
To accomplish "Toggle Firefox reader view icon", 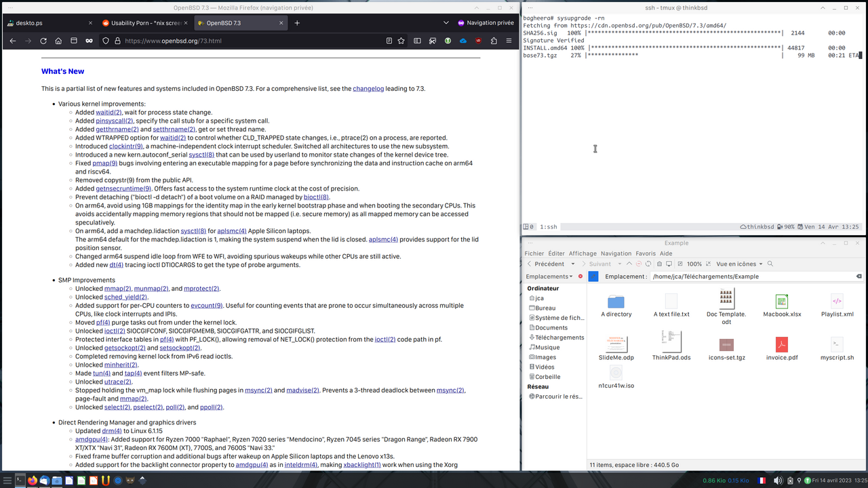I will 389,41.
